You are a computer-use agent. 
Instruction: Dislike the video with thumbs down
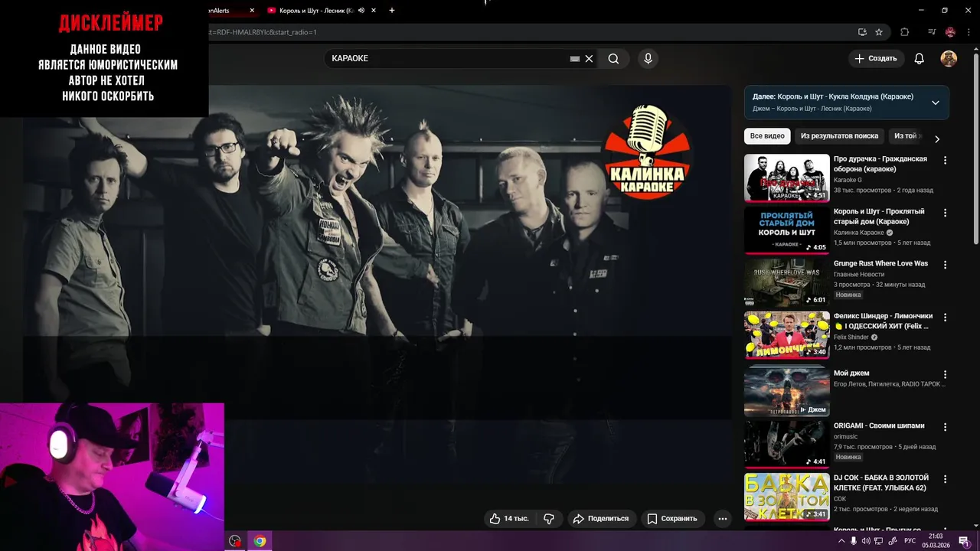tap(549, 518)
